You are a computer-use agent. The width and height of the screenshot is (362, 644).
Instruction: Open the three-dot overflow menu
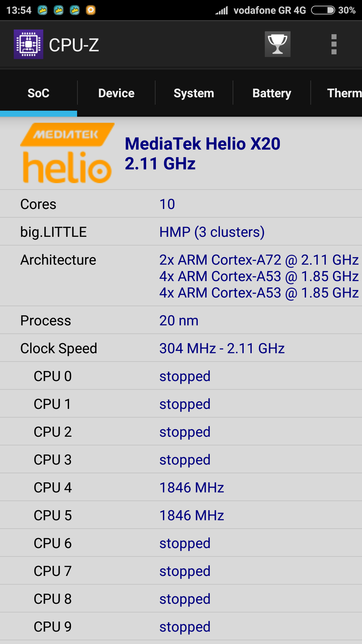(334, 44)
